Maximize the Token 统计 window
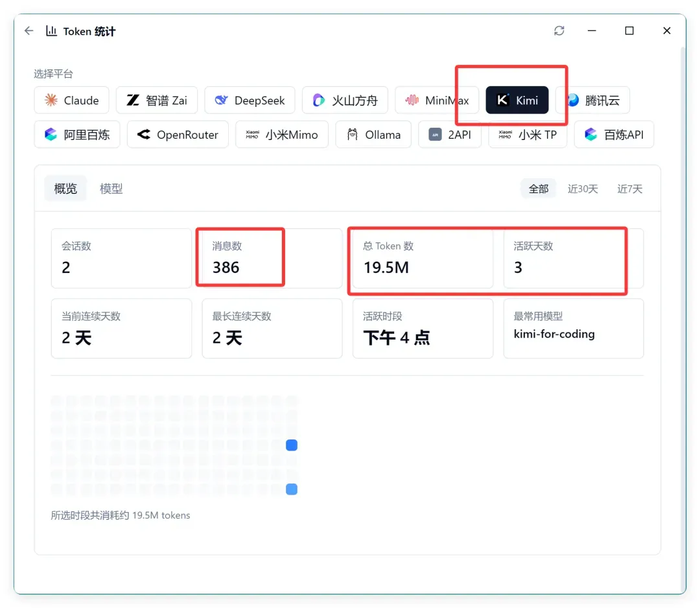The height and width of the screenshot is (608, 700). [x=629, y=30]
